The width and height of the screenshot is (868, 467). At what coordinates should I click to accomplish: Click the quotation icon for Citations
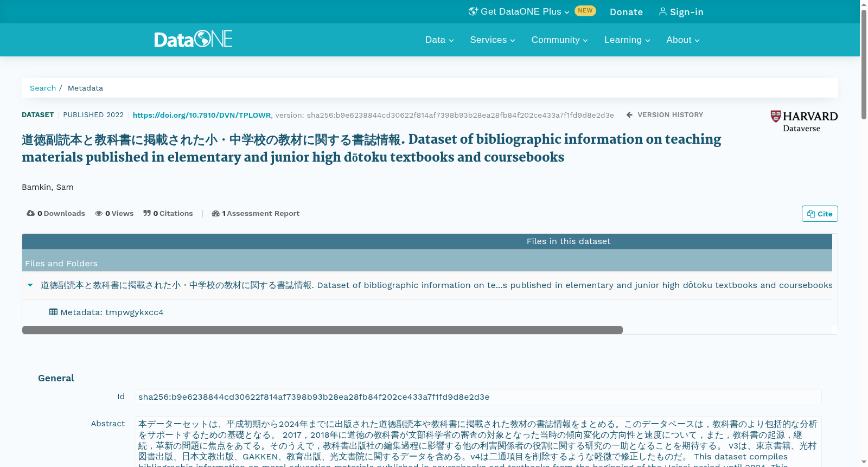tap(147, 213)
